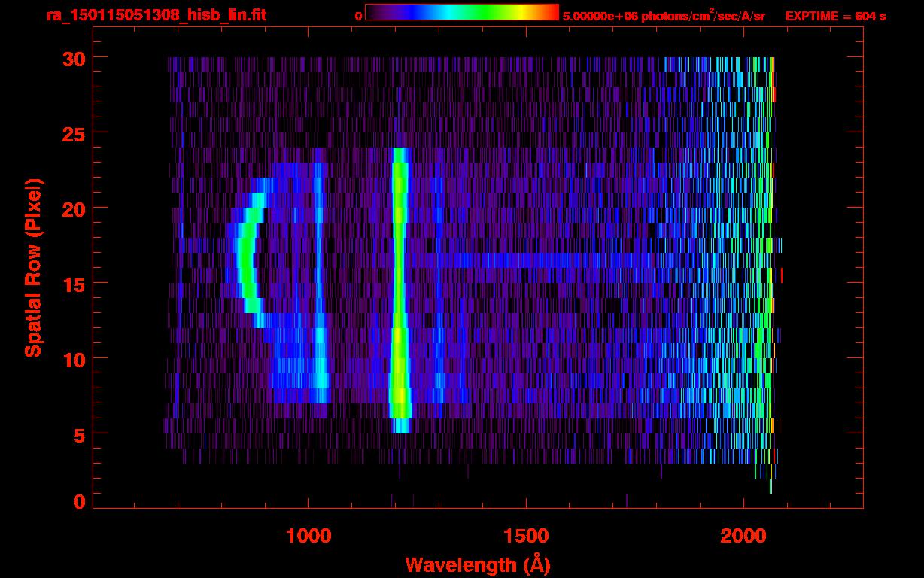Click the rainbow color scale bar
The height and width of the screenshot is (578, 924).
461,12
